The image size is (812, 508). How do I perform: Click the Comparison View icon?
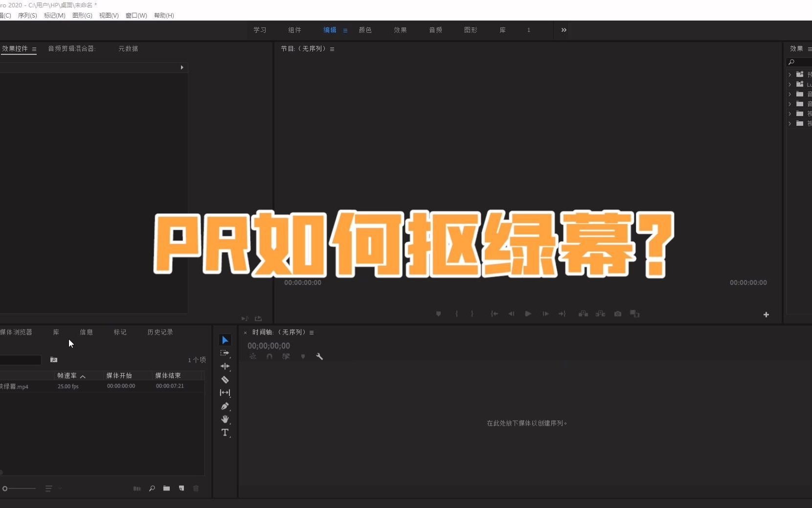pyautogui.click(x=635, y=314)
